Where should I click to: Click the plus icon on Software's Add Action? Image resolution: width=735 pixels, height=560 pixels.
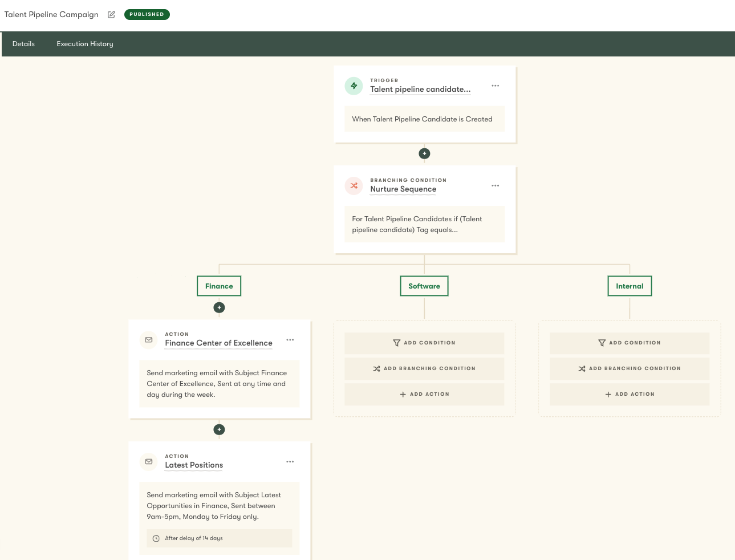pyautogui.click(x=403, y=394)
